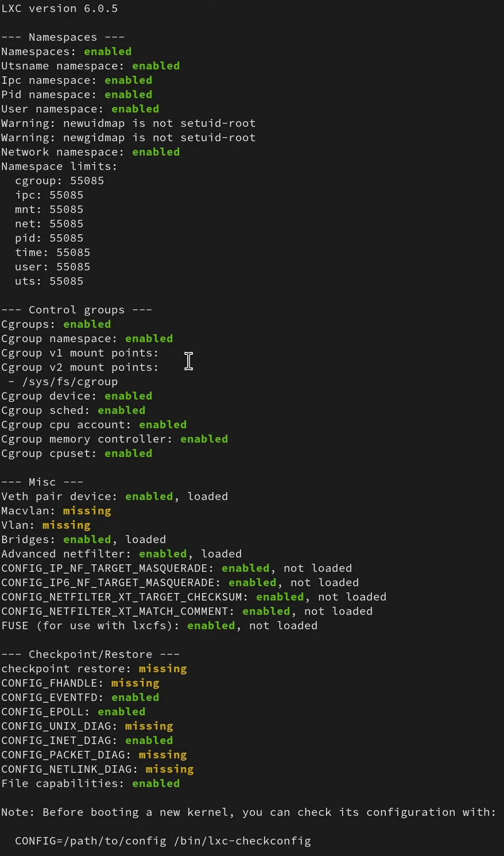The height and width of the screenshot is (856, 504).
Task: Click the newgidmap setuid-root warning line
Action: [128, 138]
